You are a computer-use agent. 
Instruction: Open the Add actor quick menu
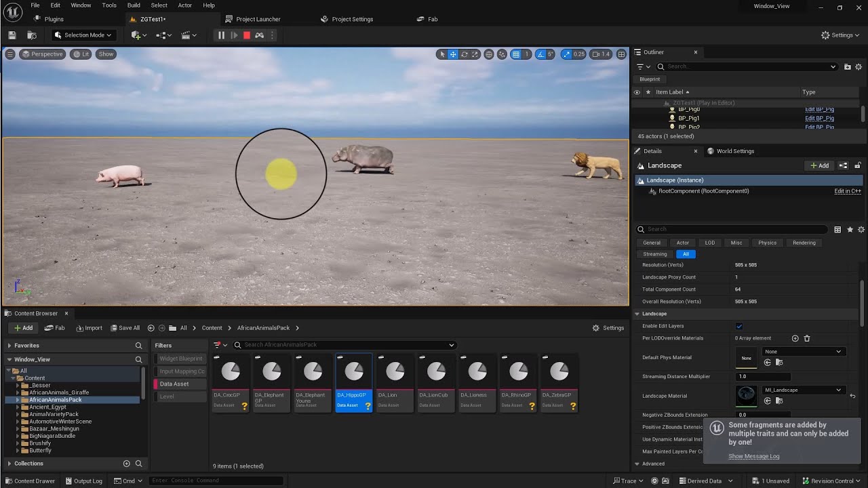(138, 35)
